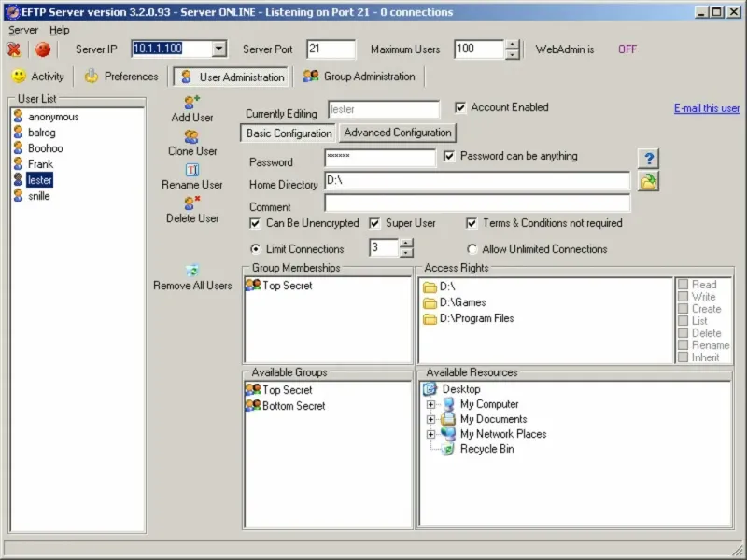Uncheck Can Be Unencrypted
The image size is (747, 560).
click(x=255, y=223)
